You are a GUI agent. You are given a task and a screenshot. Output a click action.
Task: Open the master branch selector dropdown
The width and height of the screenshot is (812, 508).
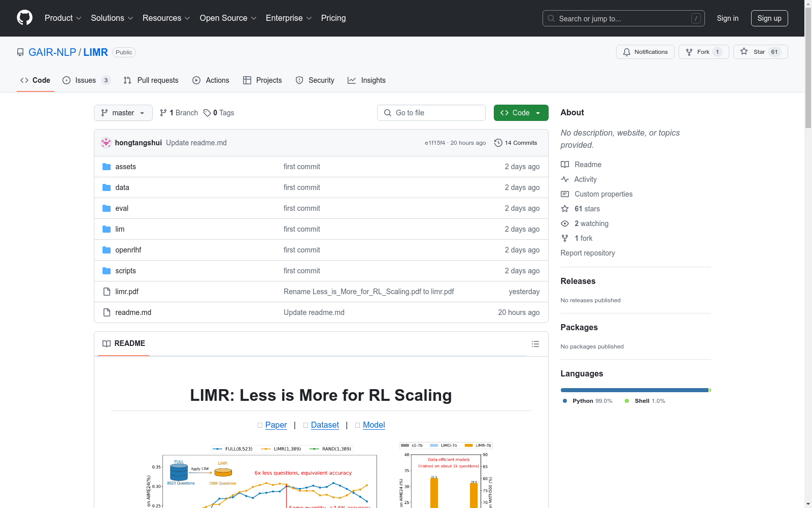123,113
